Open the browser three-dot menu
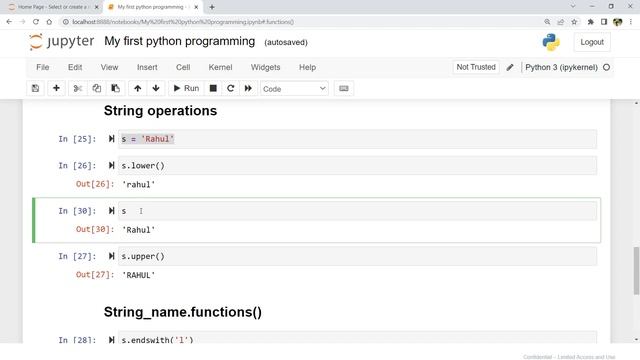Viewport: 640px width, 360px height. [x=631, y=22]
